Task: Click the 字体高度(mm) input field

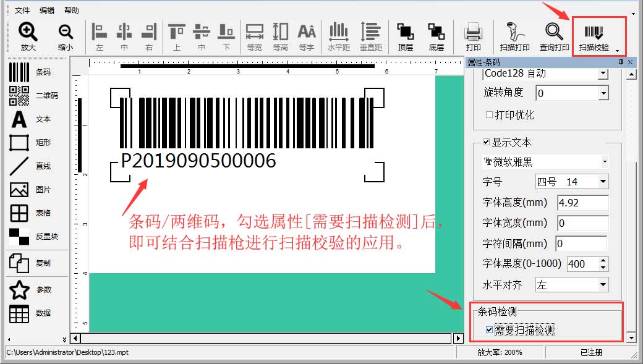Action: pyautogui.click(x=582, y=203)
